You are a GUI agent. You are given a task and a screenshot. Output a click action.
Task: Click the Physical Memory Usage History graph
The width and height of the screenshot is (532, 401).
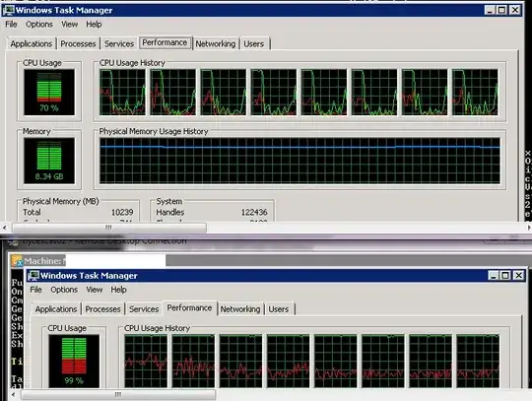[299, 161]
